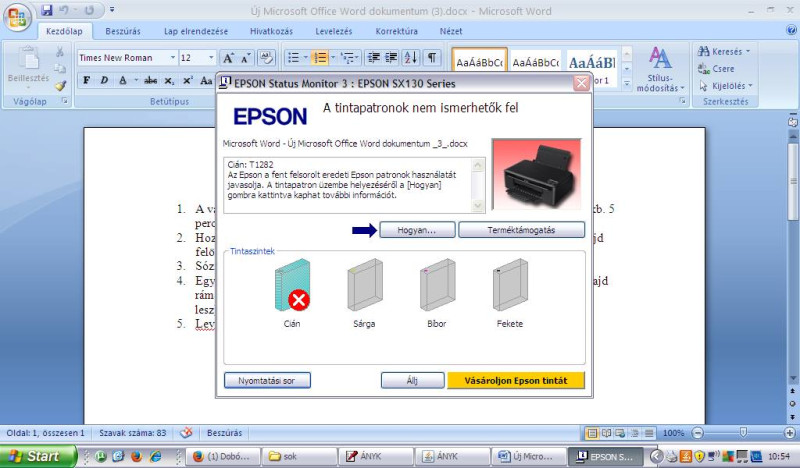The image size is (800, 468).
Task: Open the Windows Start menu
Action: point(38,456)
